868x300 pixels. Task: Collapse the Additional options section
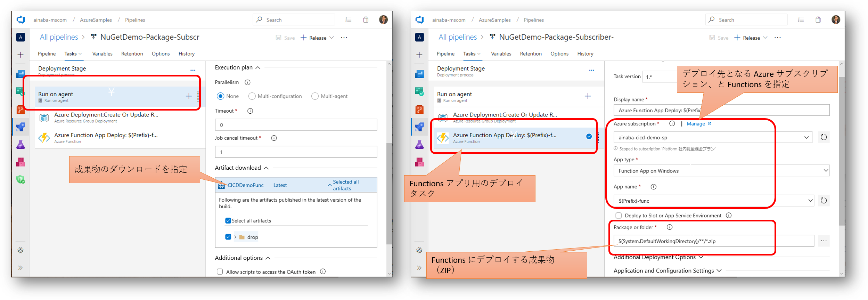pos(268,258)
